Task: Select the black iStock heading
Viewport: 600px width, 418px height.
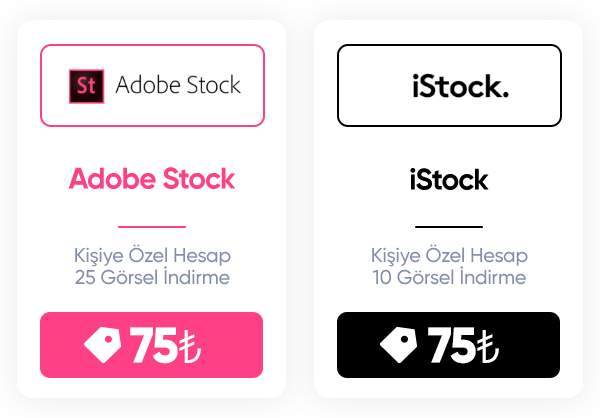Action: point(449,180)
